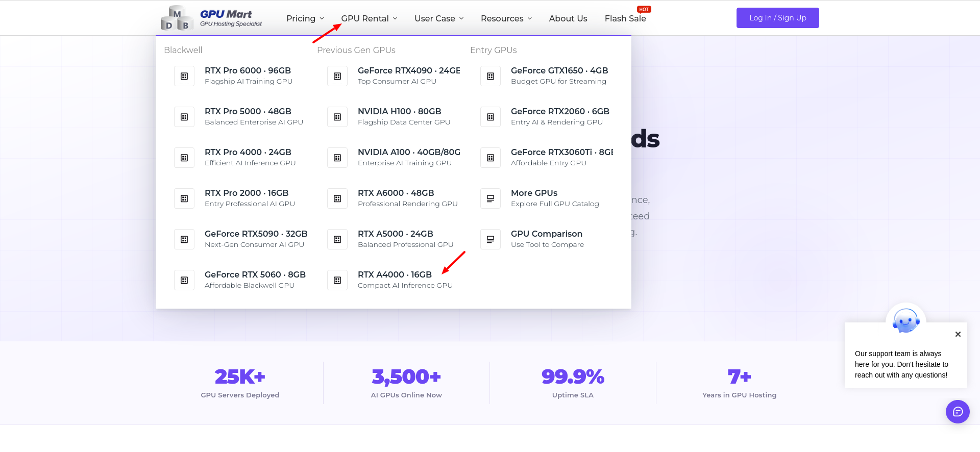Click the HOT badge on Flash Sale
The height and width of the screenshot is (452, 980).
click(644, 9)
